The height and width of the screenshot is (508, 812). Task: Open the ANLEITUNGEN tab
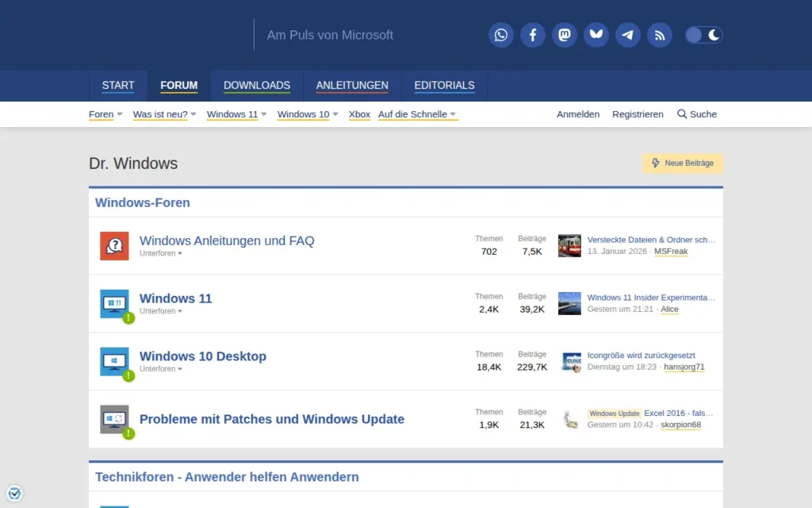click(352, 86)
